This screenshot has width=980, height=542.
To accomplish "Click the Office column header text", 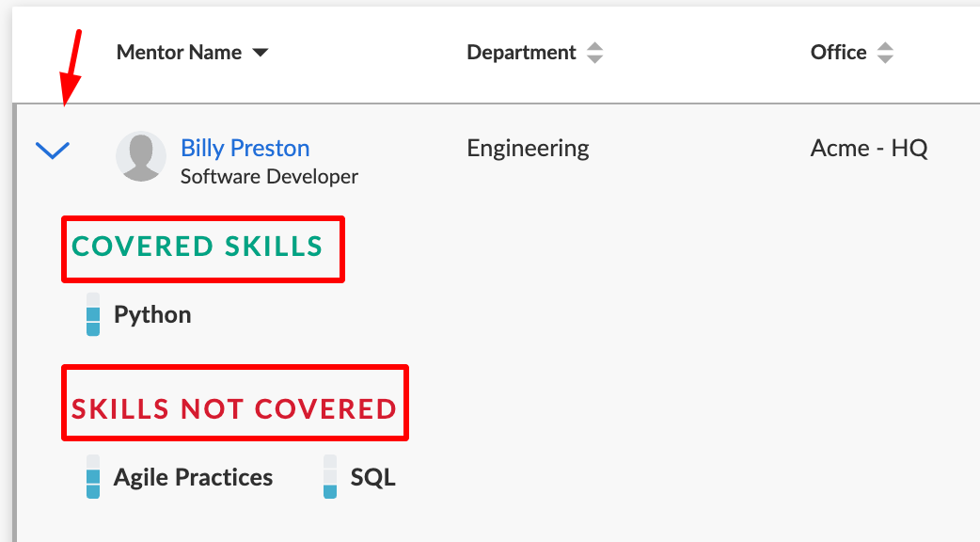I will (839, 53).
